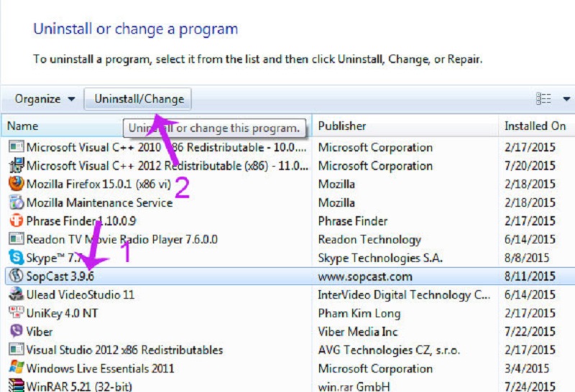Click install date 8/11/2015
The image size is (575, 392).
coord(530,276)
